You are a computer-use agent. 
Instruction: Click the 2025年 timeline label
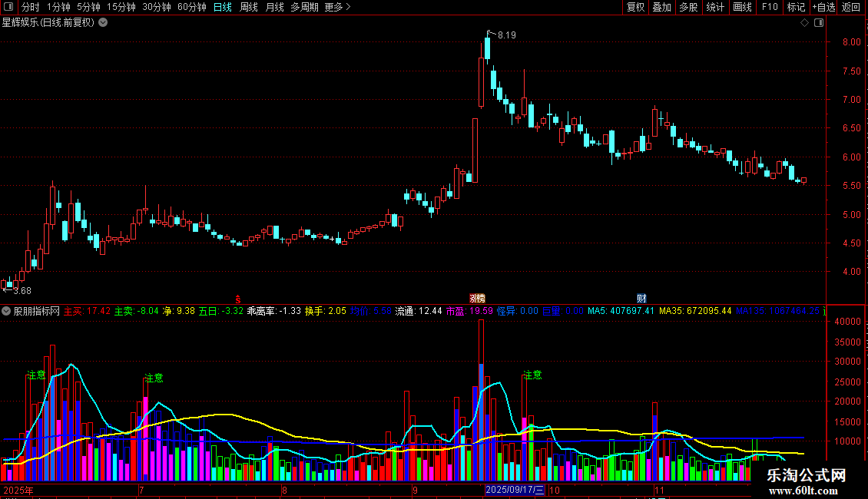tap(18, 490)
